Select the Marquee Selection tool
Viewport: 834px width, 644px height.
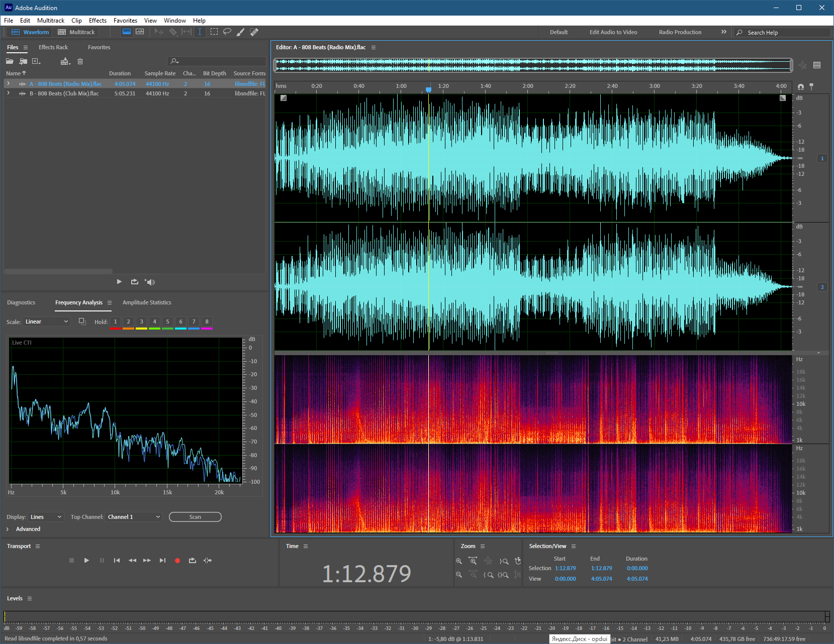(214, 32)
